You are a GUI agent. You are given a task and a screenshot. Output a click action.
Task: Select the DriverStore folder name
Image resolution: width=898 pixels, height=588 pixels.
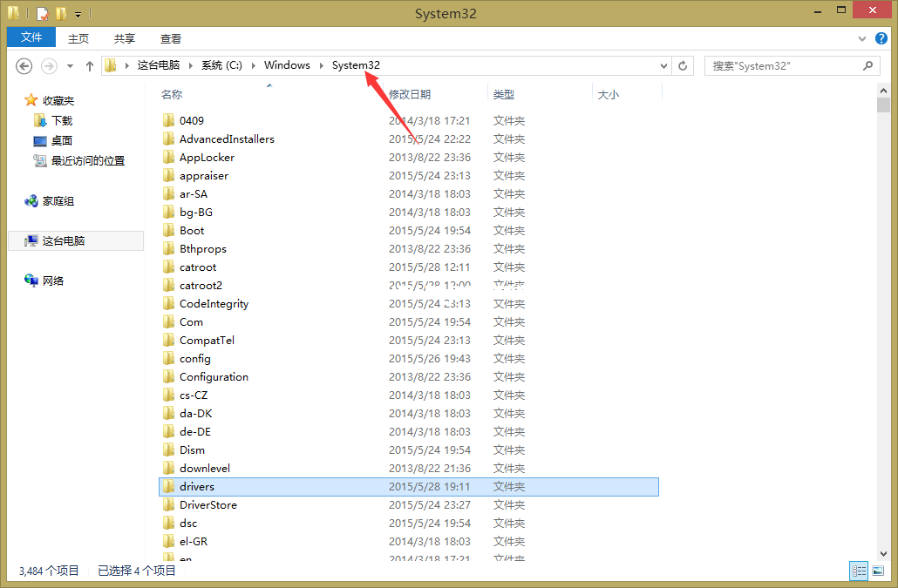[207, 505]
